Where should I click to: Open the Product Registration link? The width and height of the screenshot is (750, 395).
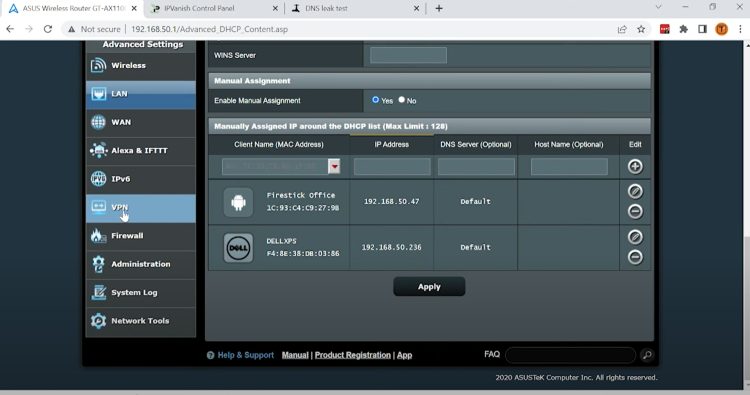[x=353, y=355]
